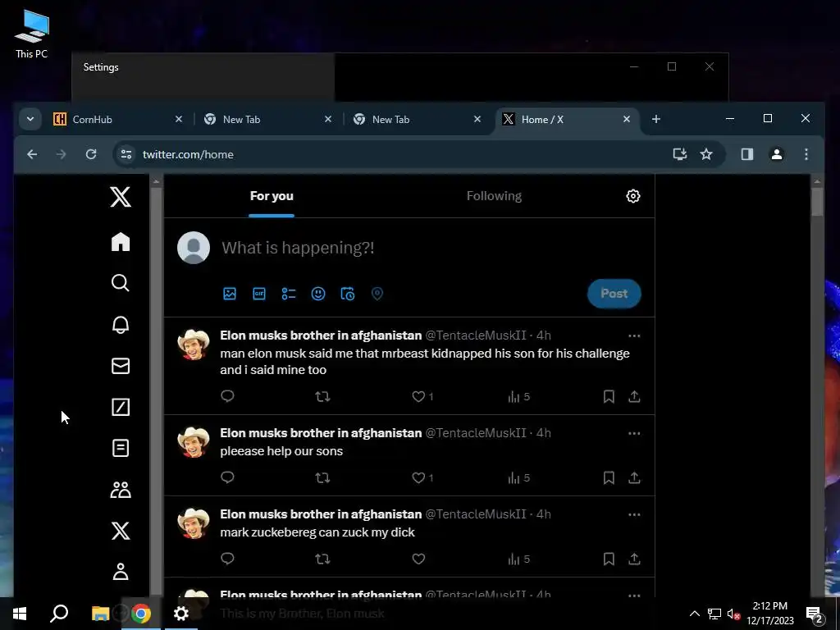Screen dimensions: 840x630
Task: Open more options on zuckebereg tweet
Action: [x=634, y=515]
